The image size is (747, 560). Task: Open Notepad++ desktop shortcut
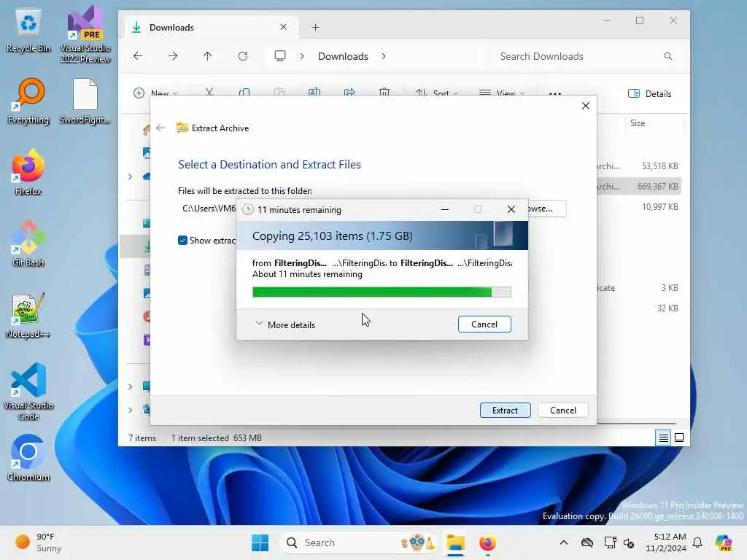tap(28, 316)
